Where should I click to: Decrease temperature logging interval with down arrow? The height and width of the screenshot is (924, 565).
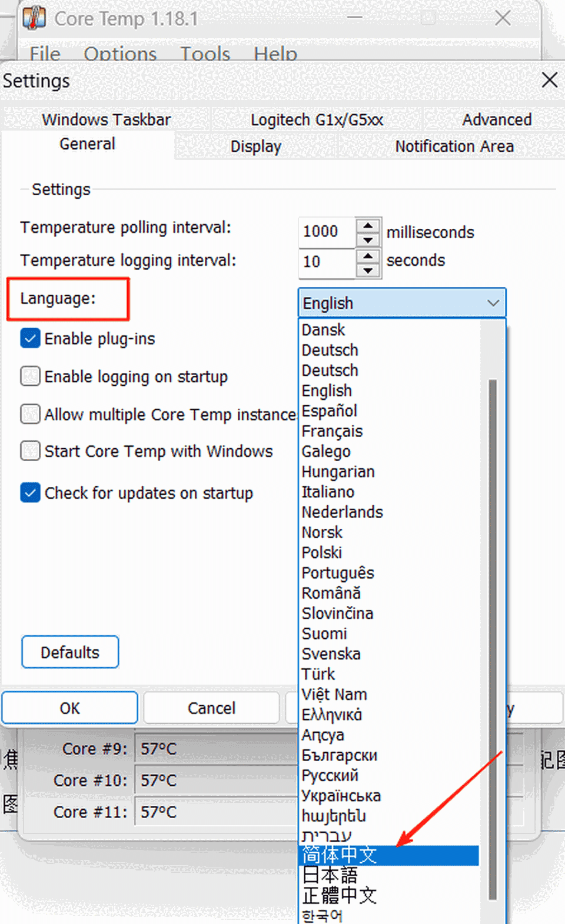pos(368,270)
